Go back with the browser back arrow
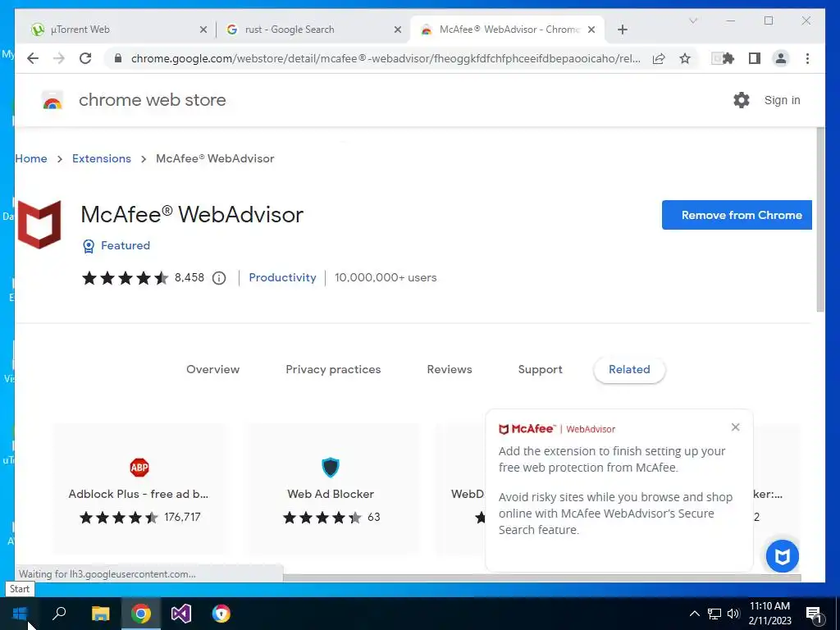This screenshot has height=630, width=840. coord(33,58)
